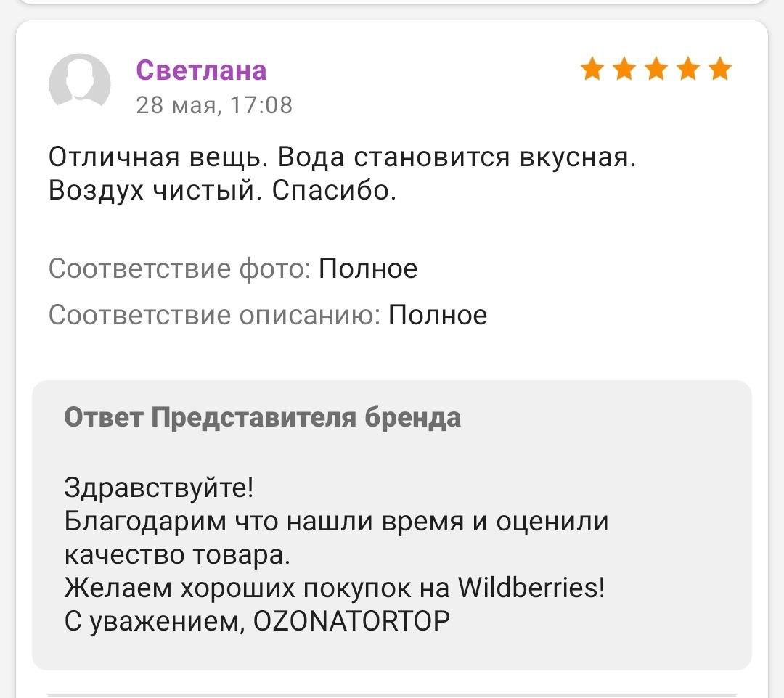Tap the fourth rating star
The width and height of the screenshot is (784, 698).
tap(688, 68)
